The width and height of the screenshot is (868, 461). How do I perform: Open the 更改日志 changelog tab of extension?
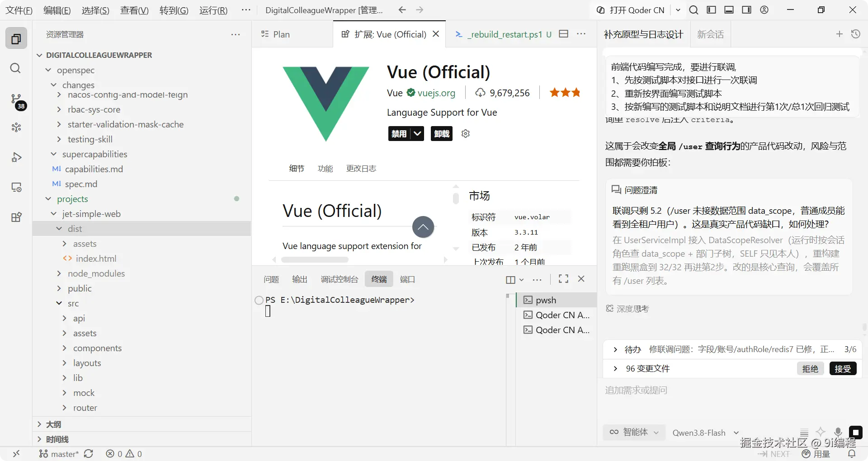(x=361, y=169)
